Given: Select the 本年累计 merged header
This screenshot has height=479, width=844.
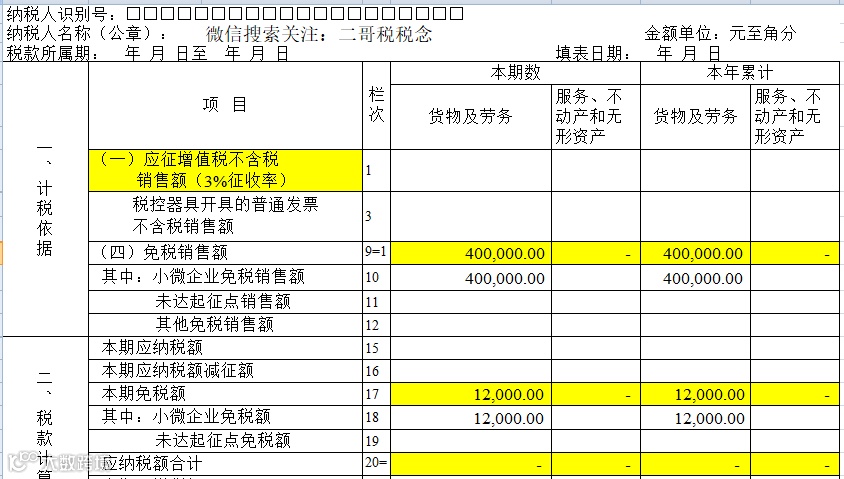Looking at the screenshot, I should (740, 73).
